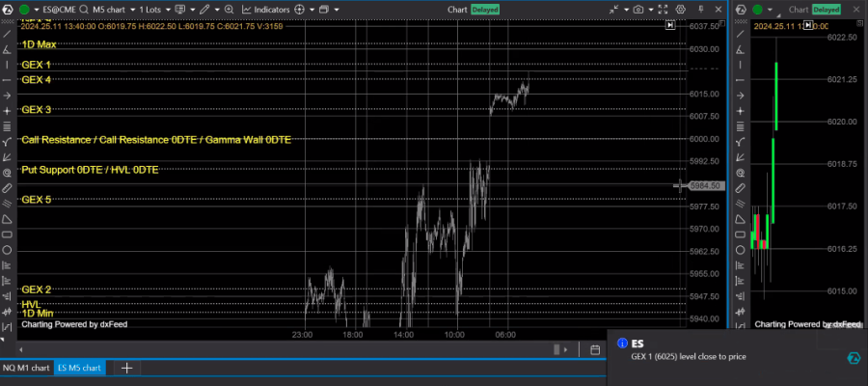Take a chart screenshot with camera icon
868x386 pixels.
[x=638, y=10]
